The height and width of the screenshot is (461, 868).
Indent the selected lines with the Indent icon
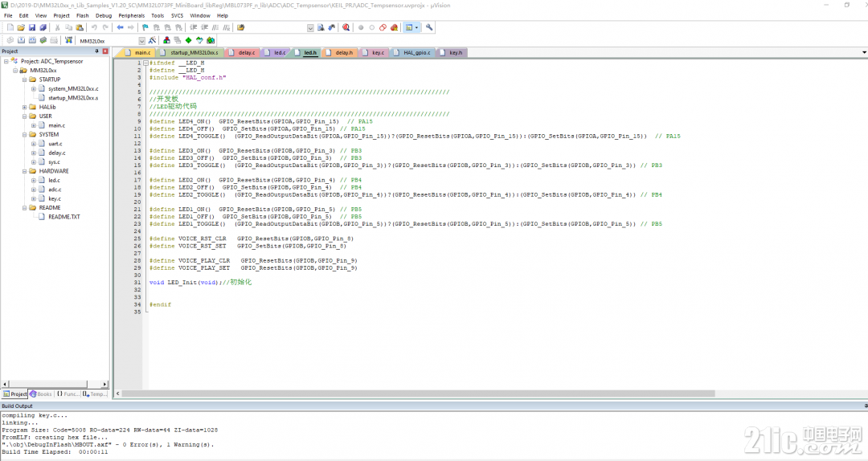coord(193,27)
